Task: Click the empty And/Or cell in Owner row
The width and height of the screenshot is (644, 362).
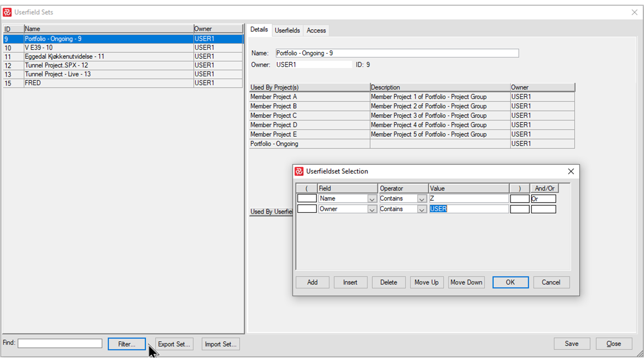Action: click(543, 209)
